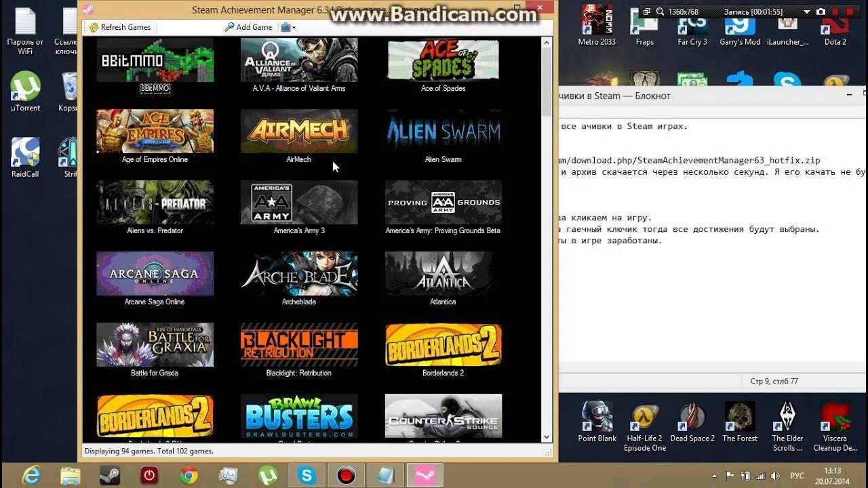Select A.V.A - Alliance of Valiant Arms
This screenshot has height=488, width=868.
tap(299, 60)
